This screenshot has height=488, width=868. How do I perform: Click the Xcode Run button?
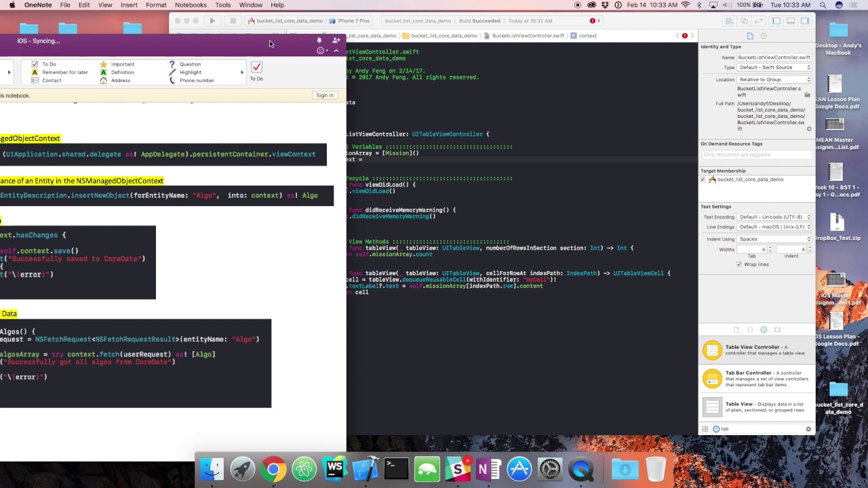(x=212, y=21)
